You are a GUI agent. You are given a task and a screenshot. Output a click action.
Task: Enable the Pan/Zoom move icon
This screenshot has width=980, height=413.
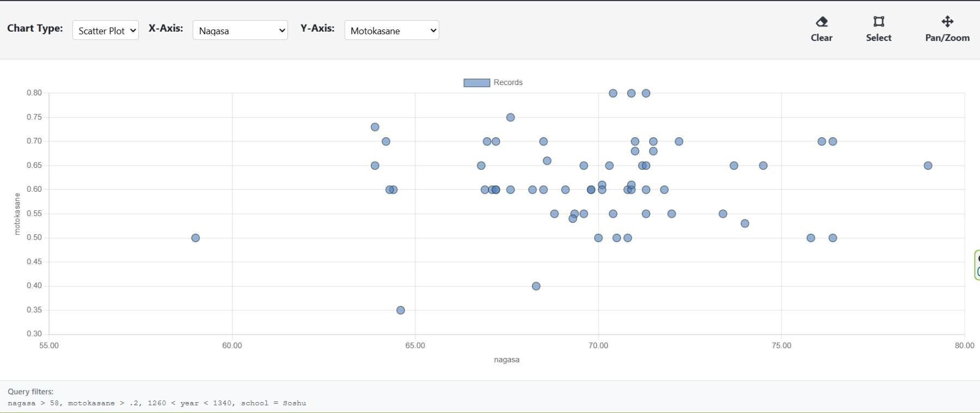947,22
